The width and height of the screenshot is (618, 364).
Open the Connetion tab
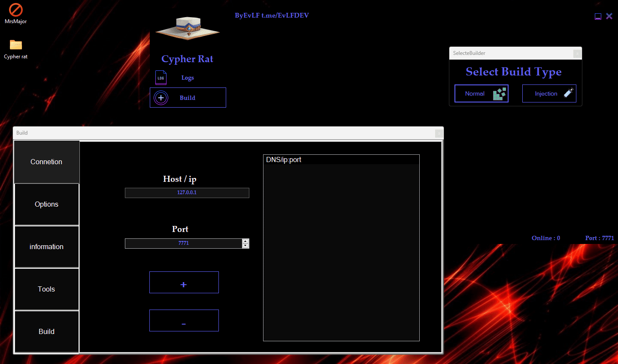coord(47,162)
